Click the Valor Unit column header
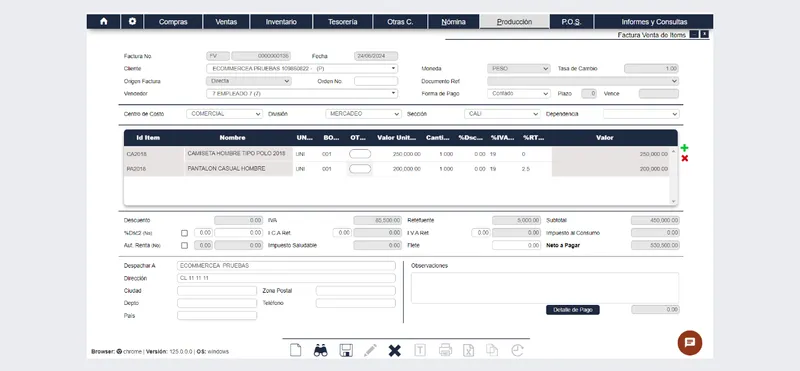This screenshot has height=371, width=800. coord(397,138)
